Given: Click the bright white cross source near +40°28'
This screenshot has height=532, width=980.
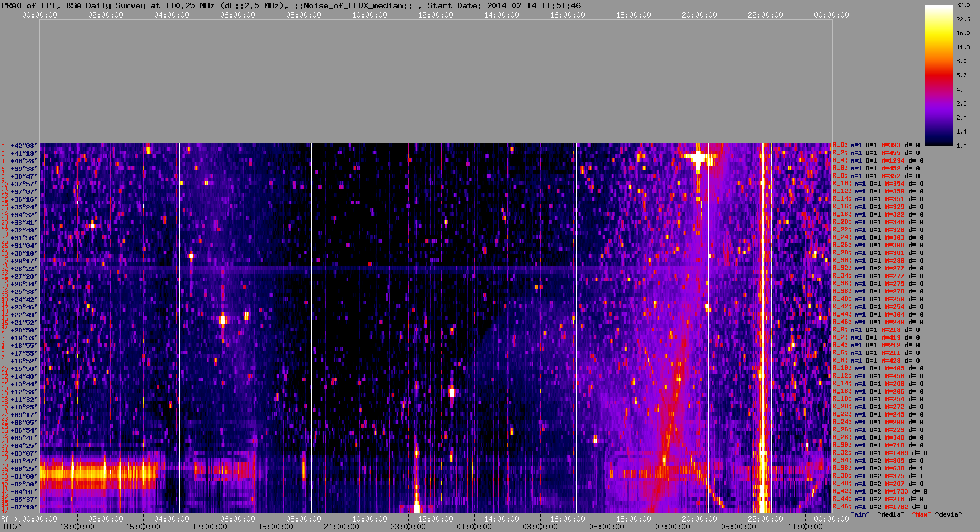Looking at the screenshot, I should (698, 158).
